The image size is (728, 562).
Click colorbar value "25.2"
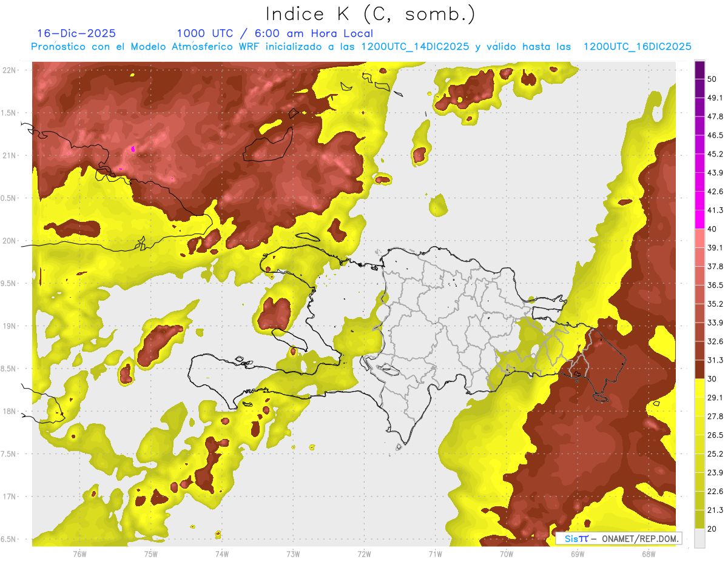pyautogui.click(x=715, y=454)
